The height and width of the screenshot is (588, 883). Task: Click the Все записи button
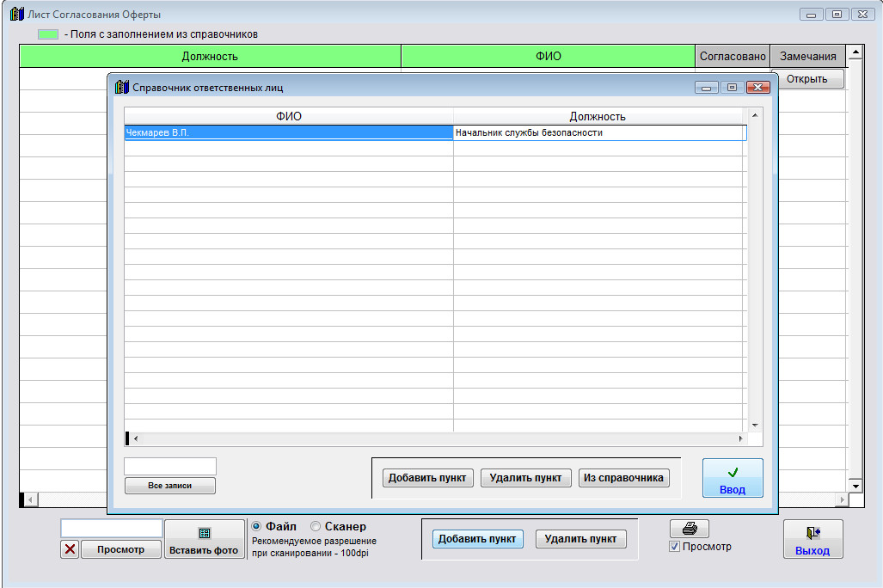pos(170,486)
